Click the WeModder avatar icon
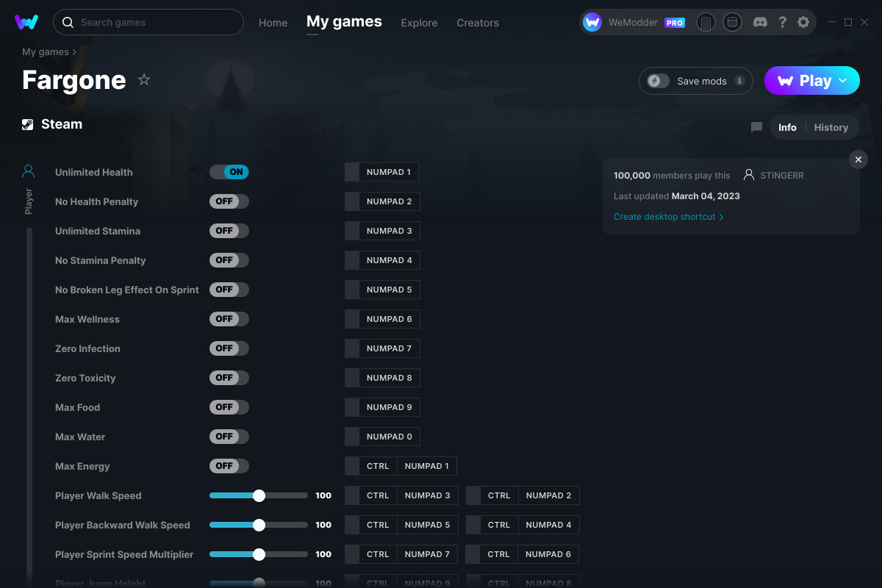Screen dimensions: 882x588 (592, 23)
